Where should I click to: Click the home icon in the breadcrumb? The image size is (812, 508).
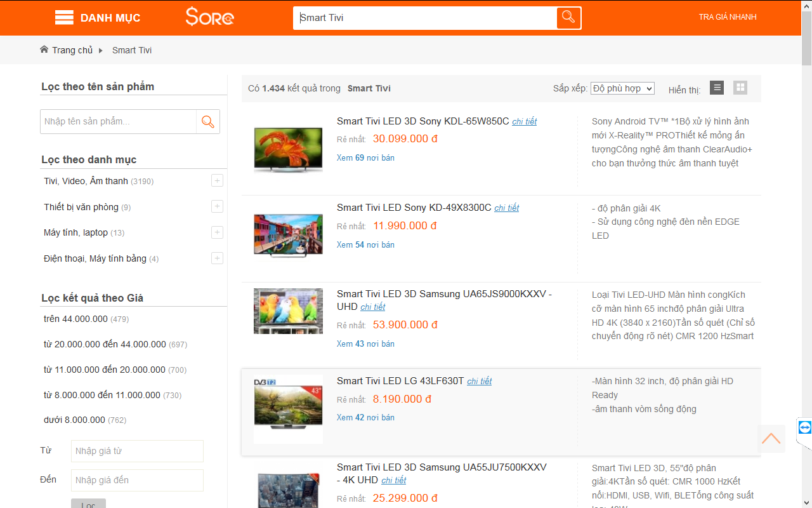[x=44, y=50]
